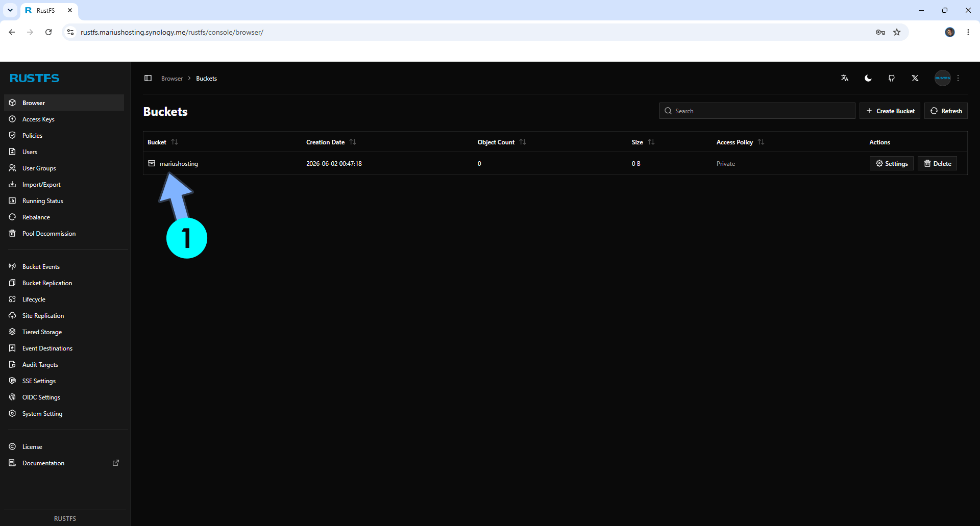Open System Setting page
Viewport: 980px width, 526px height.
tap(64, 413)
